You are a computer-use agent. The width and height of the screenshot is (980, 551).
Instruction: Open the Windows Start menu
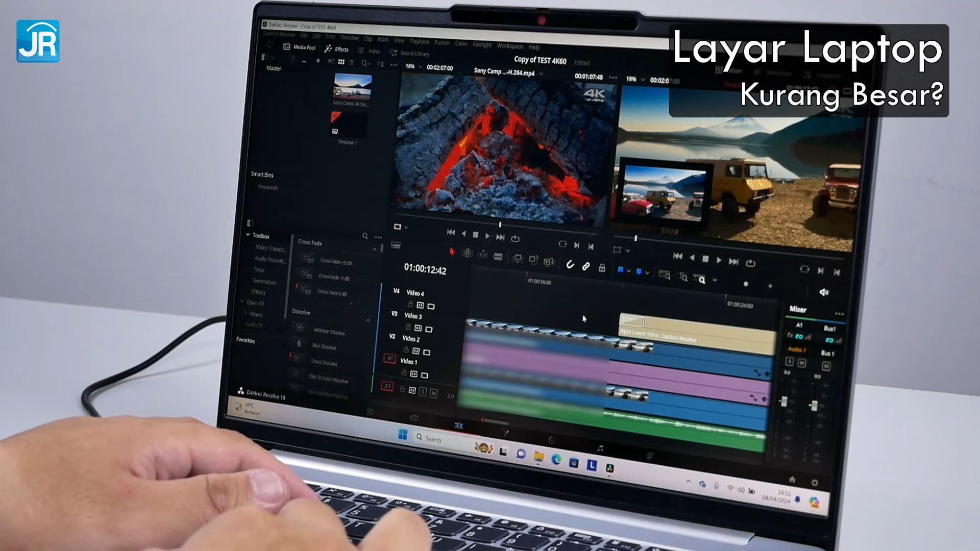point(402,435)
